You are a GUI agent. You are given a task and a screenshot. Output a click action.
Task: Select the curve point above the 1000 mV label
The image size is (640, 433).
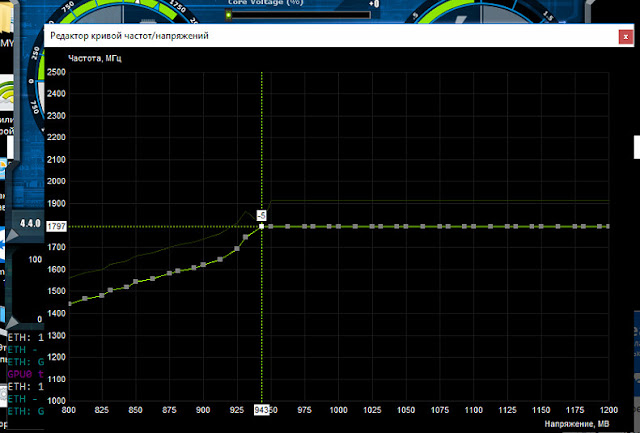pyautogui.click(x=338, y=226)
